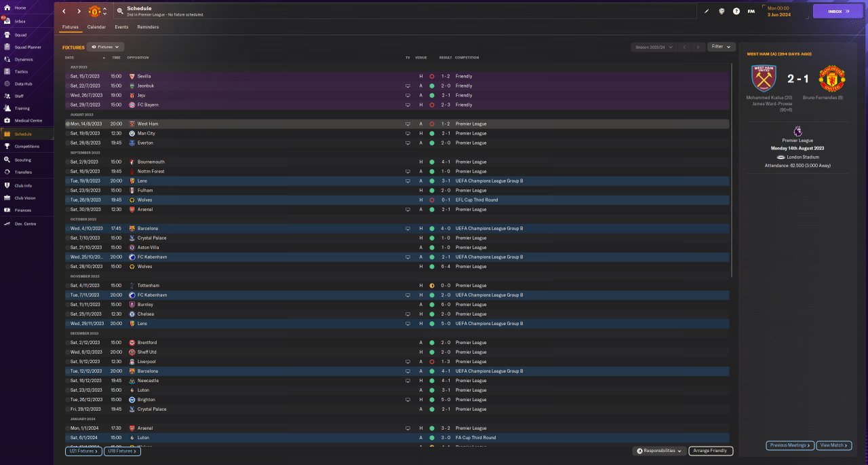Open the Tactics sidebar item
Image resolution: width=868 pixels, height=465 pixels.
click(x=21, y=71)
